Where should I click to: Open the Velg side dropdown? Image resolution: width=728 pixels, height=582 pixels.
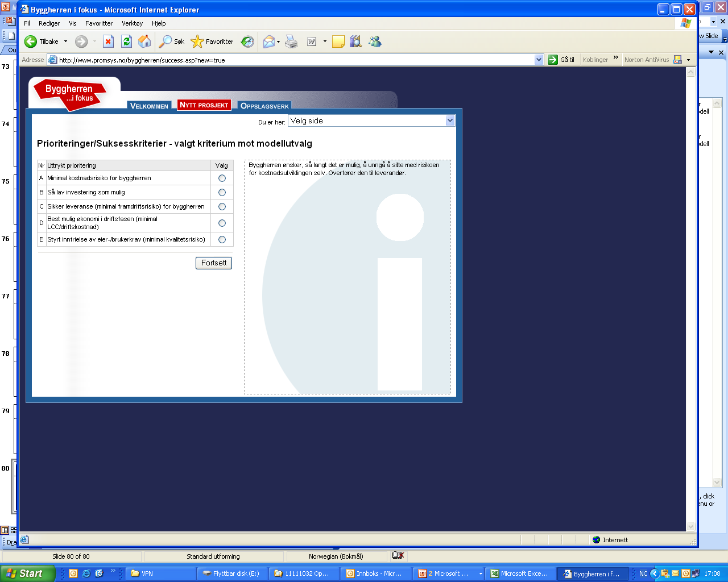click(x=371, y=120)
